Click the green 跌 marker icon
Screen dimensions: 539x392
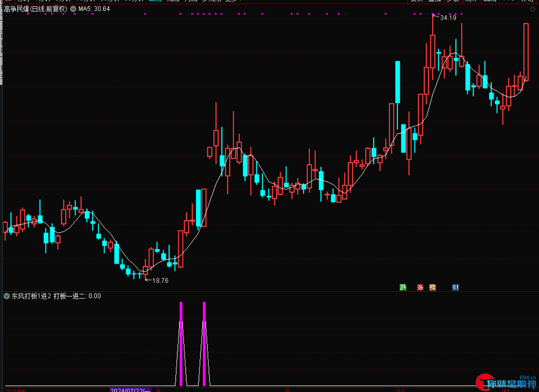403,287
